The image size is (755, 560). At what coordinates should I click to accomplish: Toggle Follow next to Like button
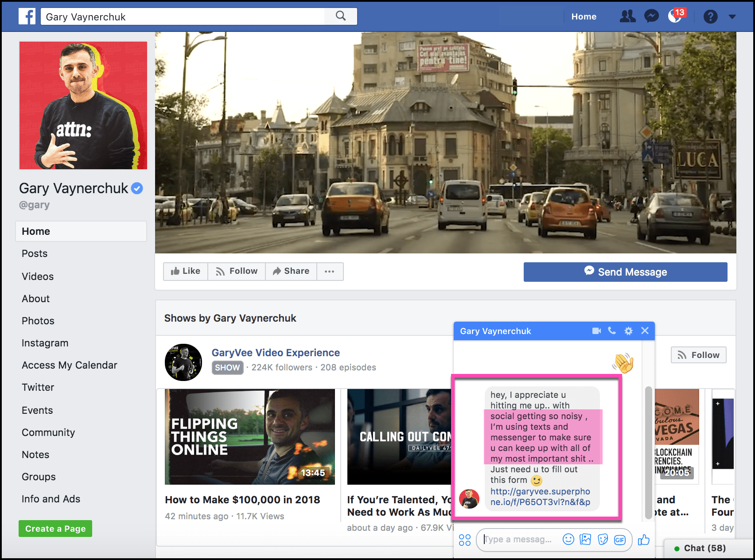tap(237, 271)
